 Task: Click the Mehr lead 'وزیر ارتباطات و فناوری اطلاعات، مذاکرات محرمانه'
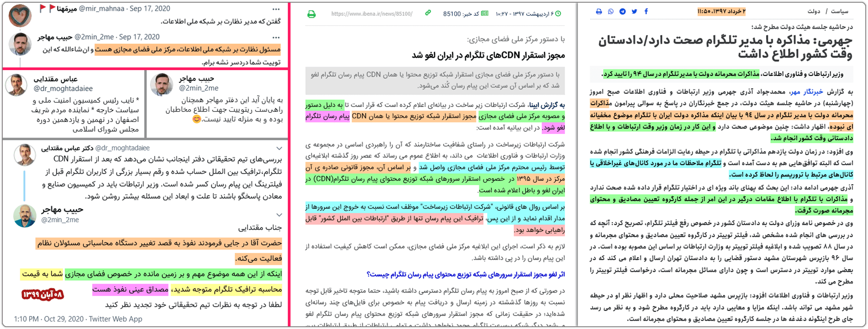722,74
